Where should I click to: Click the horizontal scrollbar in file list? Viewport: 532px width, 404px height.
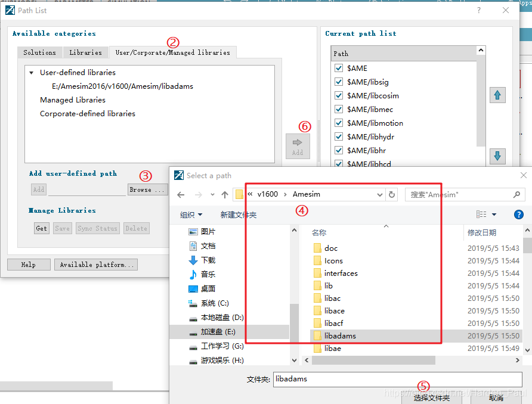coord(373,361)
